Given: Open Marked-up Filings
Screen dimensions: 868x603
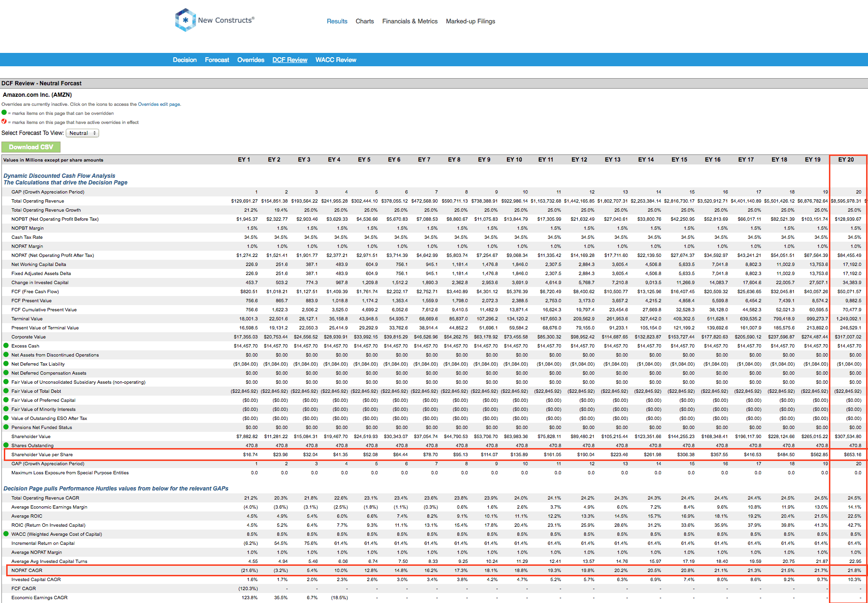Looking at the screenshot, I should coord(470,21).
